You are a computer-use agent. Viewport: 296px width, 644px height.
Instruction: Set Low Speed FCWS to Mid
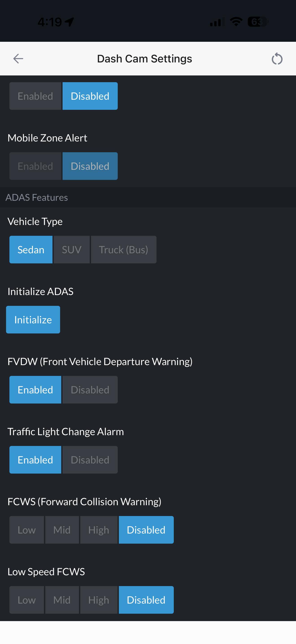coord(62,600)
